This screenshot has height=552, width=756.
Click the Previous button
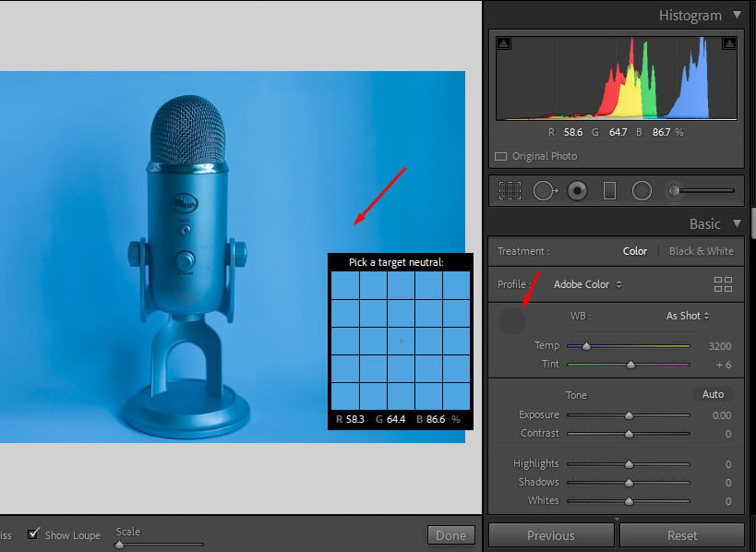coord(551,535)
